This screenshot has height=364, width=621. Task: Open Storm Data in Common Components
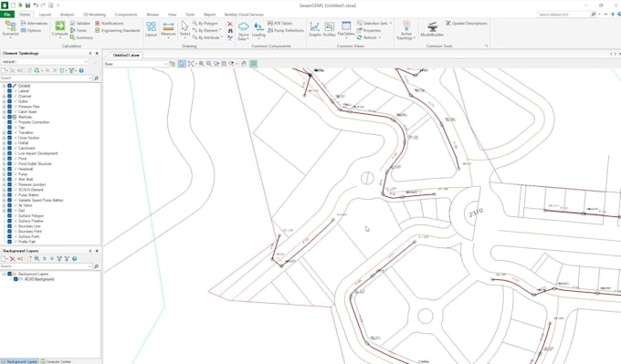[243, 31]
